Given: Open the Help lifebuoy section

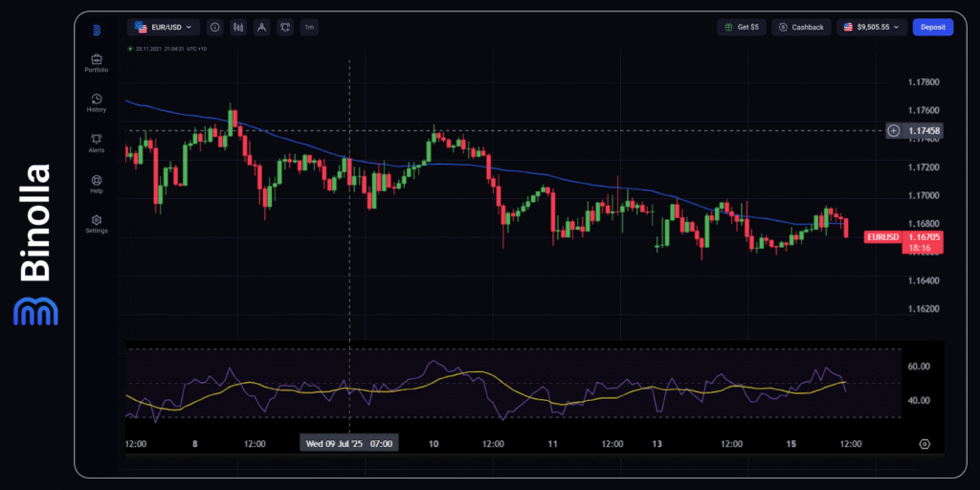Looking at the screenshot, I should (96, 184).
